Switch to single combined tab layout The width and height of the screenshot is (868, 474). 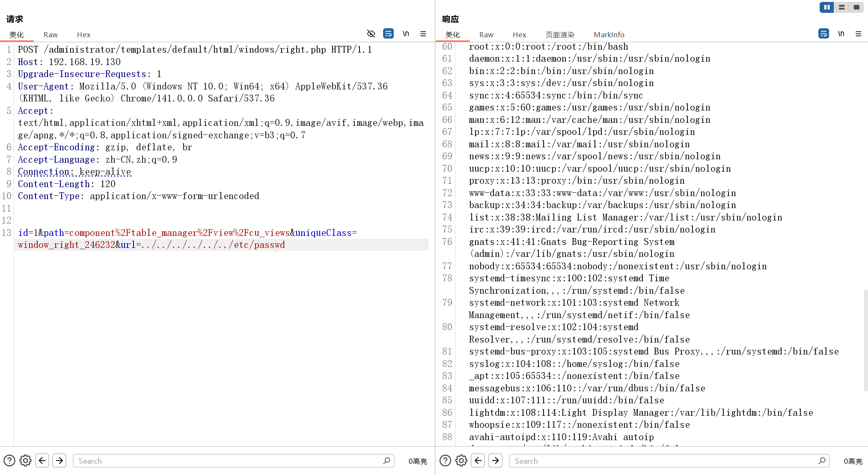[x=856, y=7]
